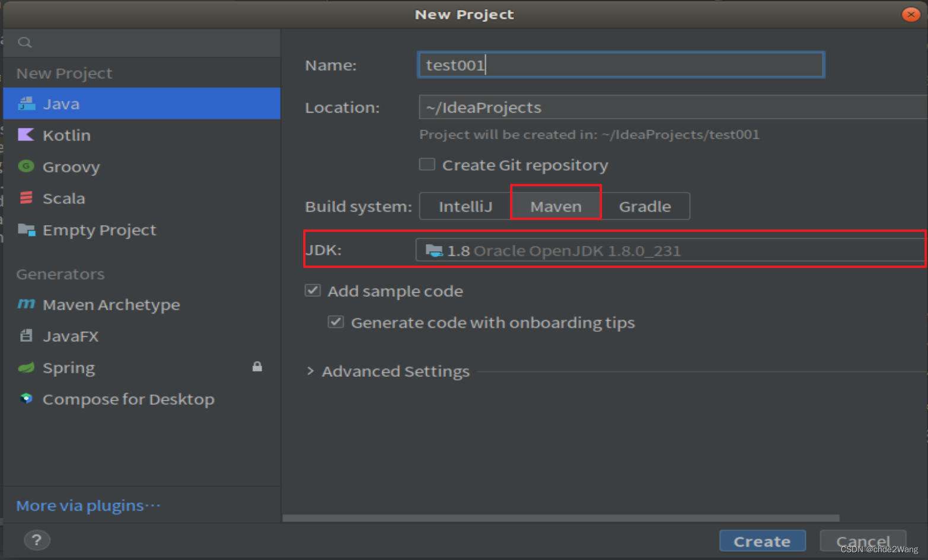
Task: Click the Scala logo icon
Action: (x=26, y=197)
